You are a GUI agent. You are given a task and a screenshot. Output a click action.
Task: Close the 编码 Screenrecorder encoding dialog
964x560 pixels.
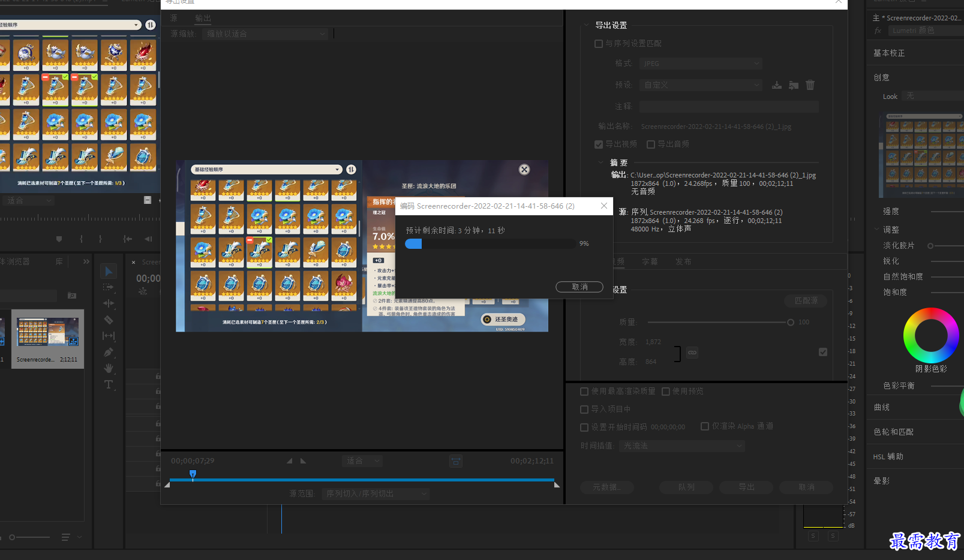point(604,206)
